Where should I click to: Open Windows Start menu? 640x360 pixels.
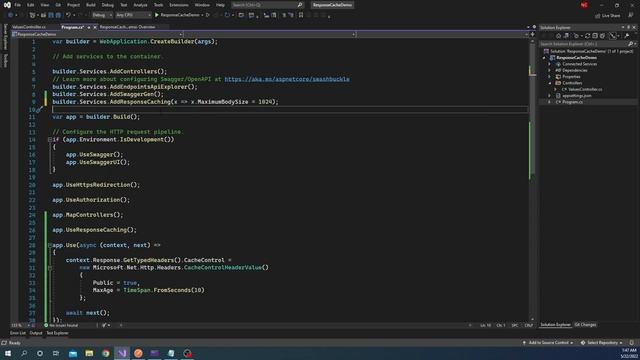(x=8, y=353)
